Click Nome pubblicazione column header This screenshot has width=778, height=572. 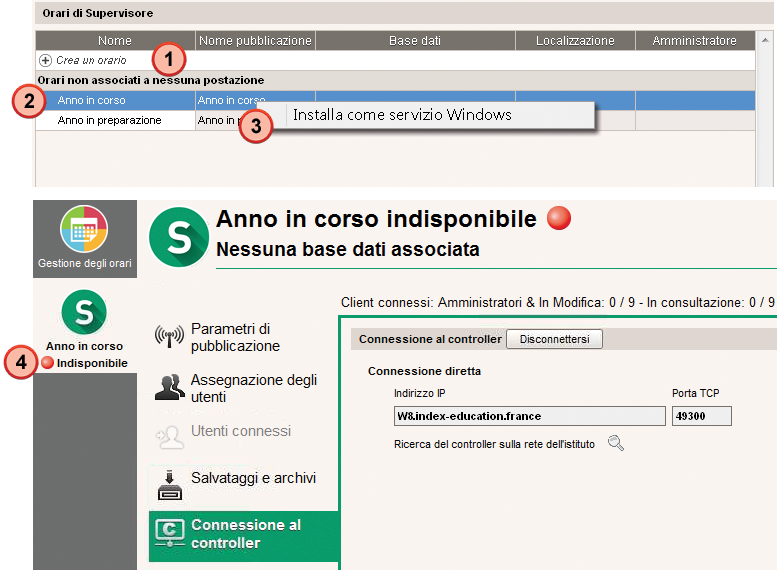(x=255, y=41)
